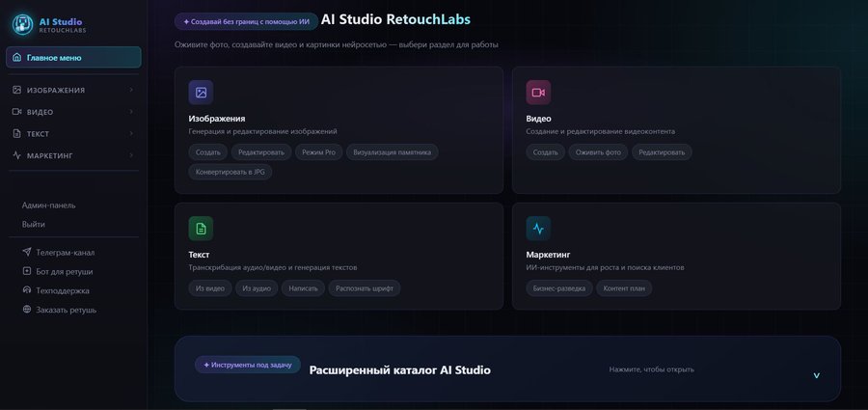Click Редактировать chip in Видео card
Screen dimensions: 868x410
click(662, 152)
